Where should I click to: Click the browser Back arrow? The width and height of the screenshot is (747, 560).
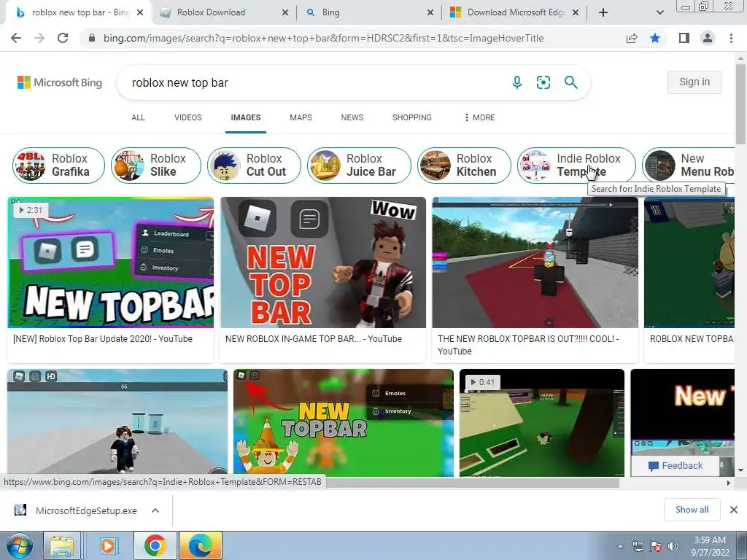click(16, 38)
